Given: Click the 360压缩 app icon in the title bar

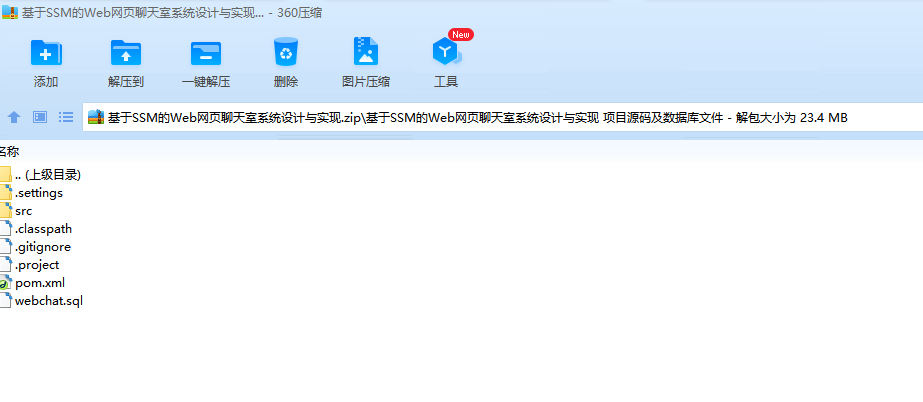Looking at the screenshot, I should point(9,12).
